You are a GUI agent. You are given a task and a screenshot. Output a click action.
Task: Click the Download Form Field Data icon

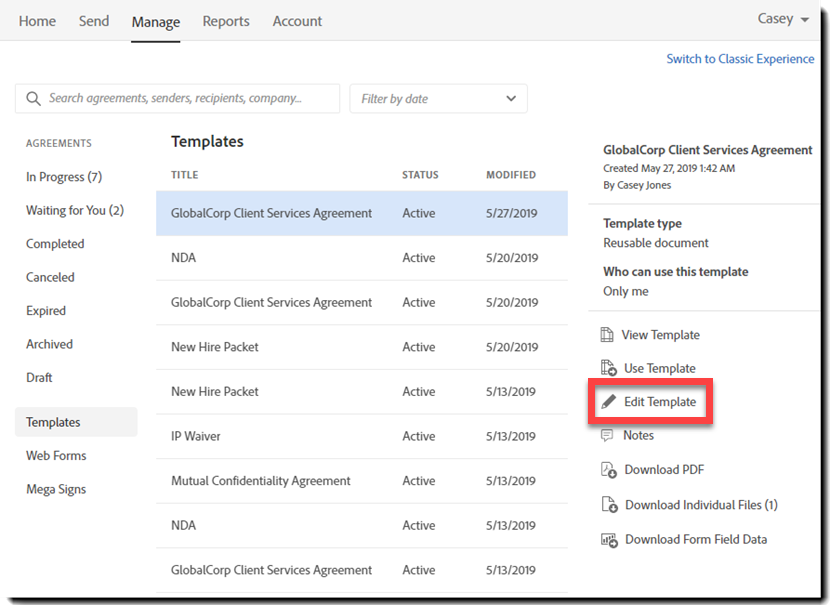pyautogui.click(x=608, y=540)
